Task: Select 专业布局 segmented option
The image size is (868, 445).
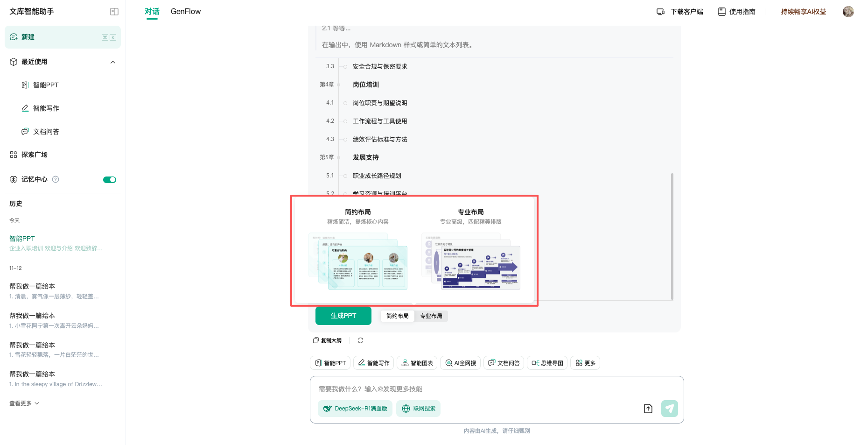Action: 431,316
